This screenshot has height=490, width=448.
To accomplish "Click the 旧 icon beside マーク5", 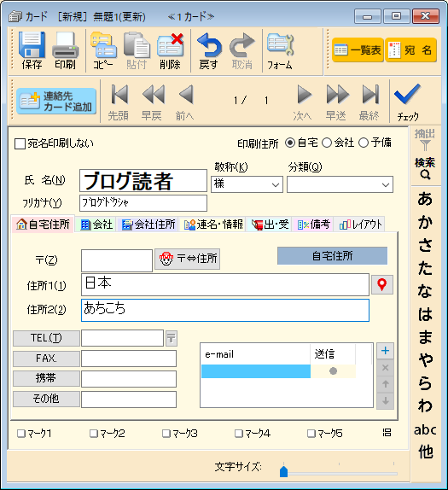I will [x=387, y=433].
